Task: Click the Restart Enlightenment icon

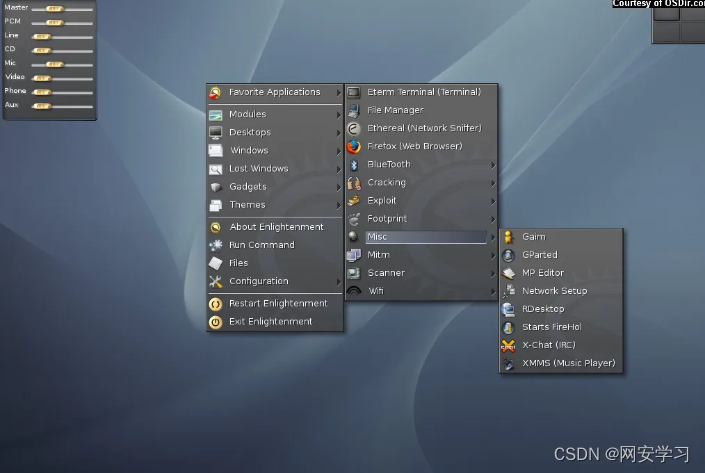Action: coord(215,304)
